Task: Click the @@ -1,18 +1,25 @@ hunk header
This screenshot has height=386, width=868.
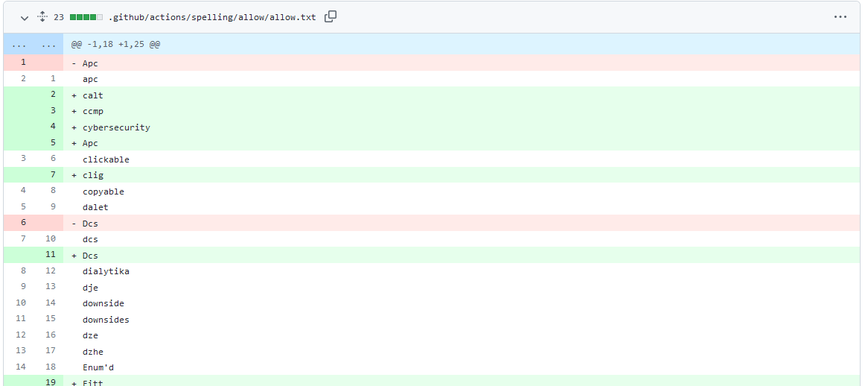Action: pyautogui.click(x=115, y=45)
